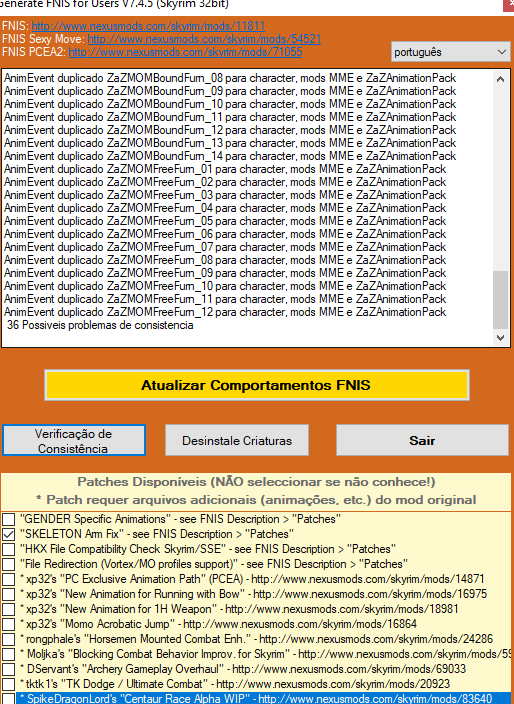Click log line ZaZMOMFreeFum_03
The image size is (514, 704).
coord(225,195)
